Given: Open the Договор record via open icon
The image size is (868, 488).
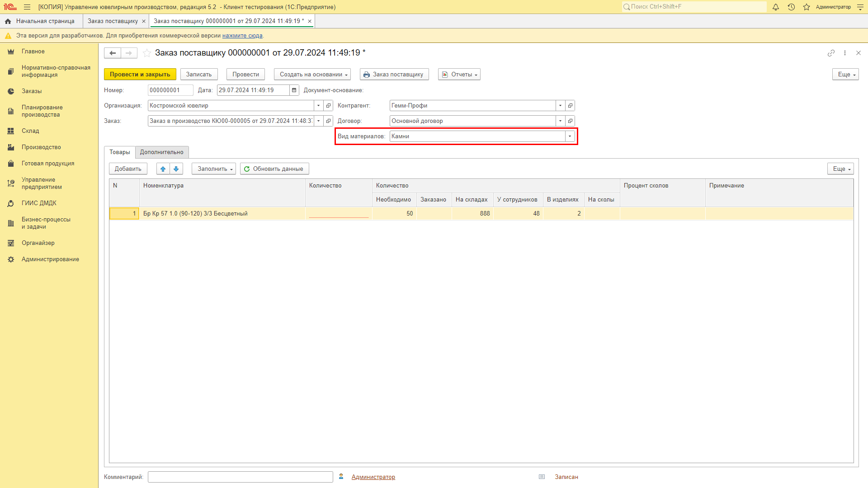Looking at the screenshot, I should coord(571,121).
